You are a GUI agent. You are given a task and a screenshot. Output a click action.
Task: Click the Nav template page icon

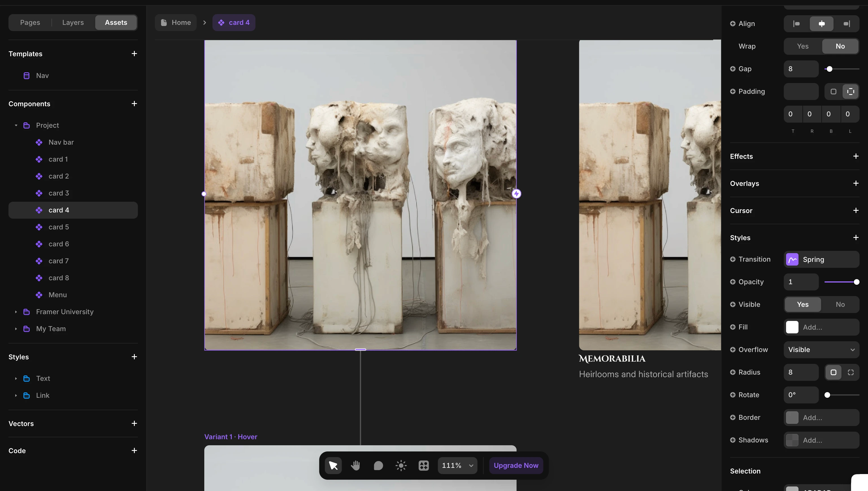coord(26,75)
